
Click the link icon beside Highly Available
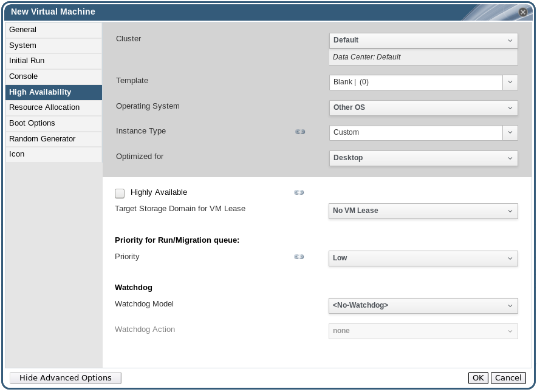(x=299, y=192)
